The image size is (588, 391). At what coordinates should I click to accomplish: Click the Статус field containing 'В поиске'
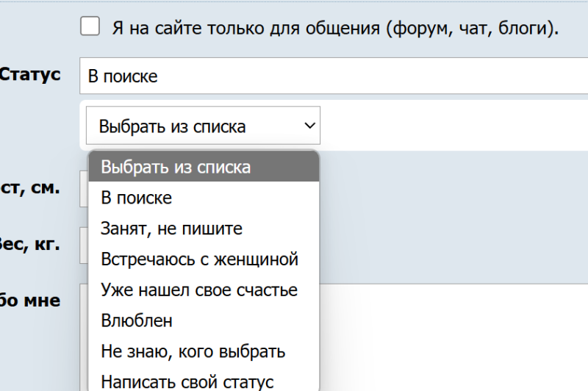pyautogui.click(x=331, y=76)
